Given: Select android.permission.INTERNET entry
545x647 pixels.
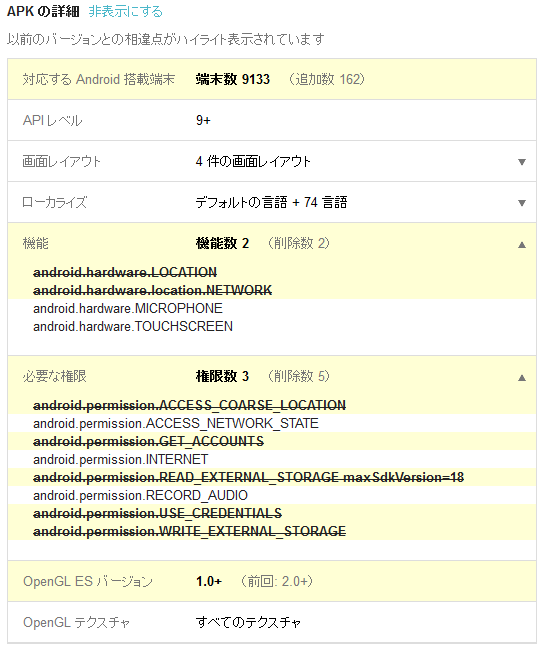Looking at the screenshot, I should (x=120, y=459).
